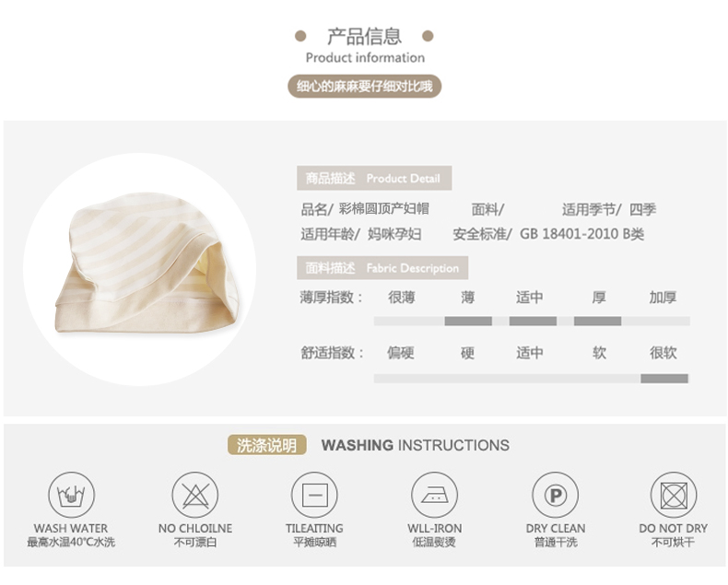Click the 商品描述 Product Detail header

pyautogui.click(x=374, y=178)
